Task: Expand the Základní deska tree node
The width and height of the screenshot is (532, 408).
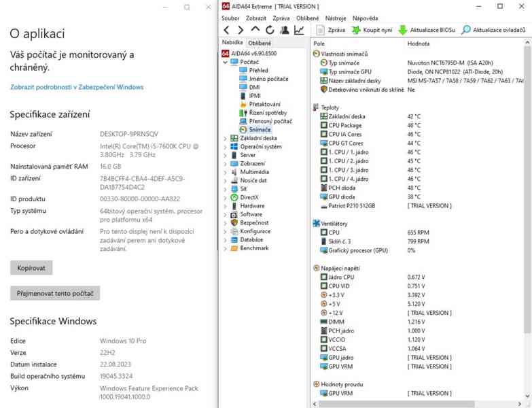Action: [226, 139]
